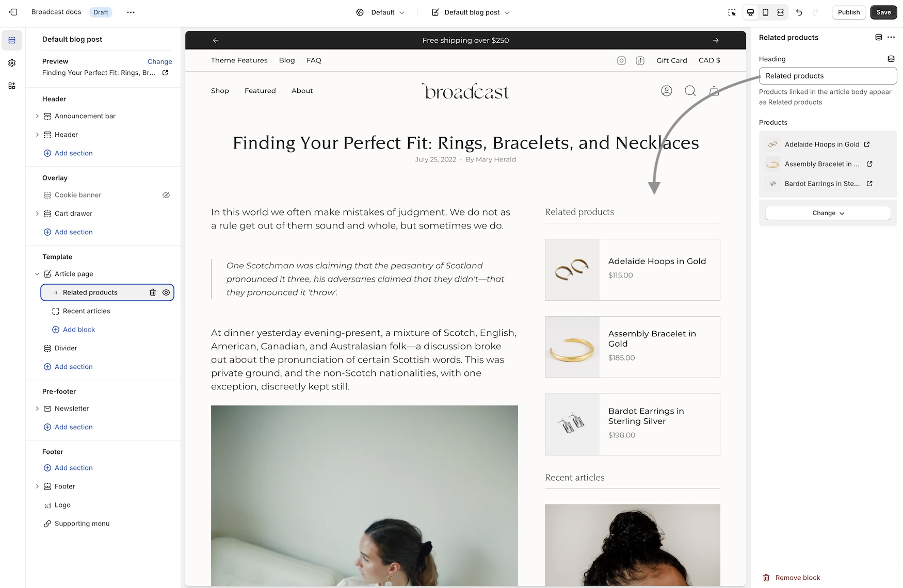This screenshot has width=903, height=588.
Task: Open the apps icon in left rail
Action: [x=12, y=86]
